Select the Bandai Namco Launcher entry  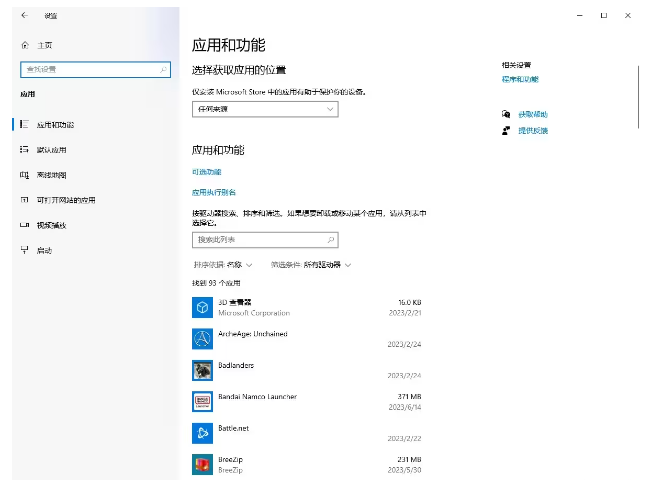(x=258, y=396)
